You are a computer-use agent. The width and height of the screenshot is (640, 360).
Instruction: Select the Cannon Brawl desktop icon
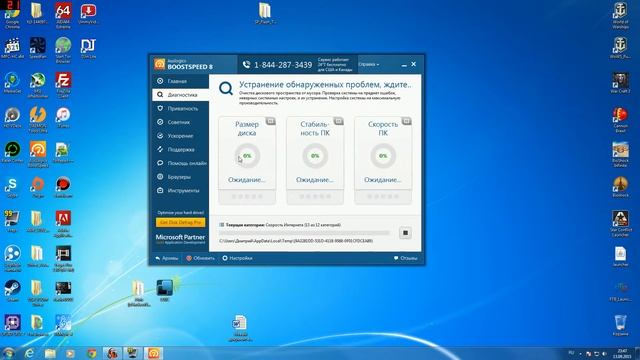[x=620, y=120]
